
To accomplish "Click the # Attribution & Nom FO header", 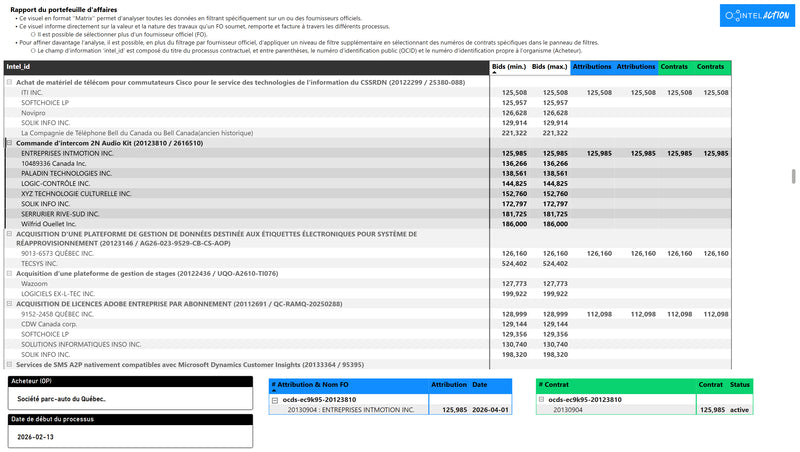I will click(x=349, y=385).
